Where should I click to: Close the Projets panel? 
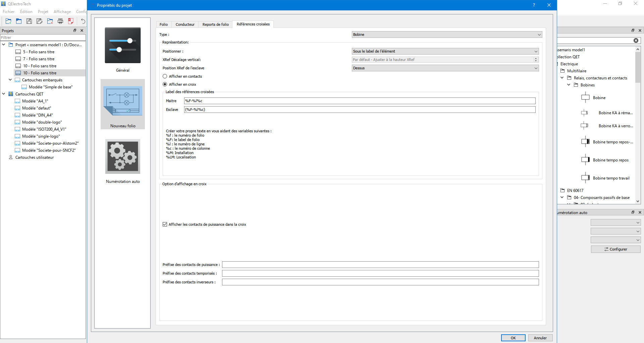[x=82, y=30]
